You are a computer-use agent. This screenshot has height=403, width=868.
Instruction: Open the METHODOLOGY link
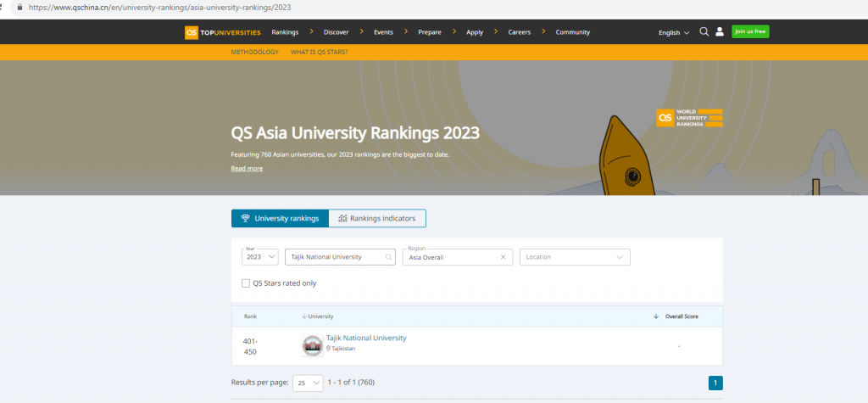pos(254,52)
